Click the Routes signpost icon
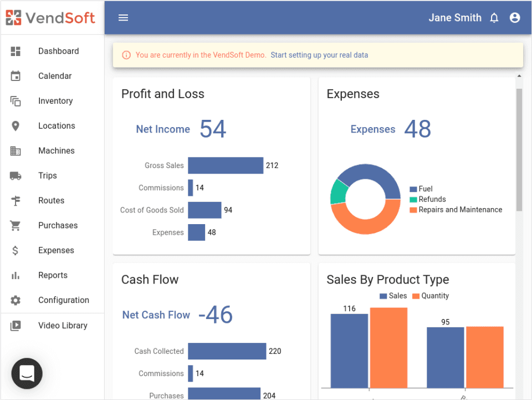Viewport: 532px width, 400px height. coord(16,201)
